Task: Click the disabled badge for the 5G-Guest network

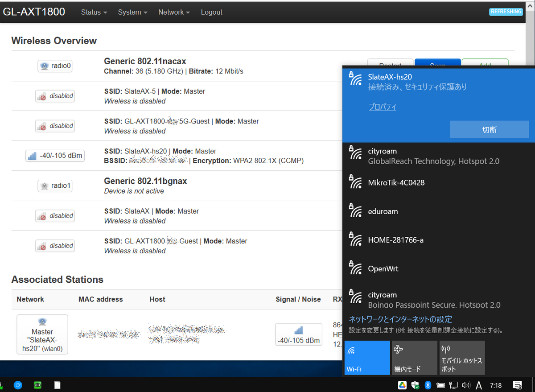Action: pyautogui.click(x=55, y=126)
